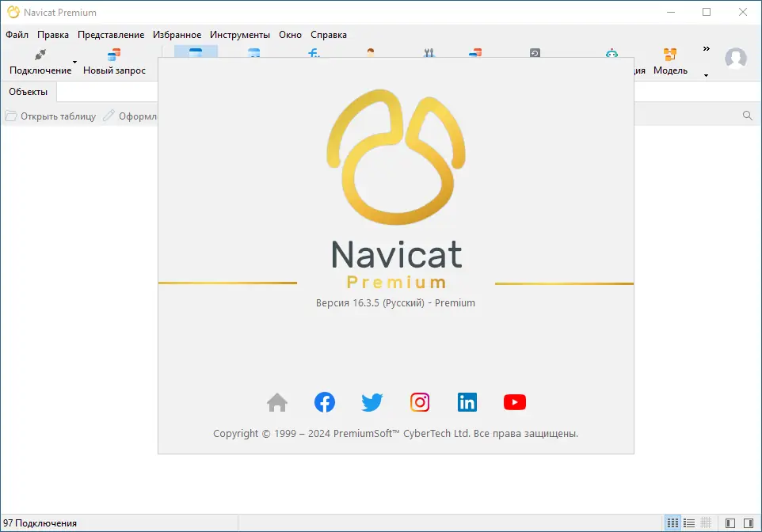Open the Инструменты menu
Image resolution: width=762 pixels, height=532 pixels.
[x=239, y=35]
